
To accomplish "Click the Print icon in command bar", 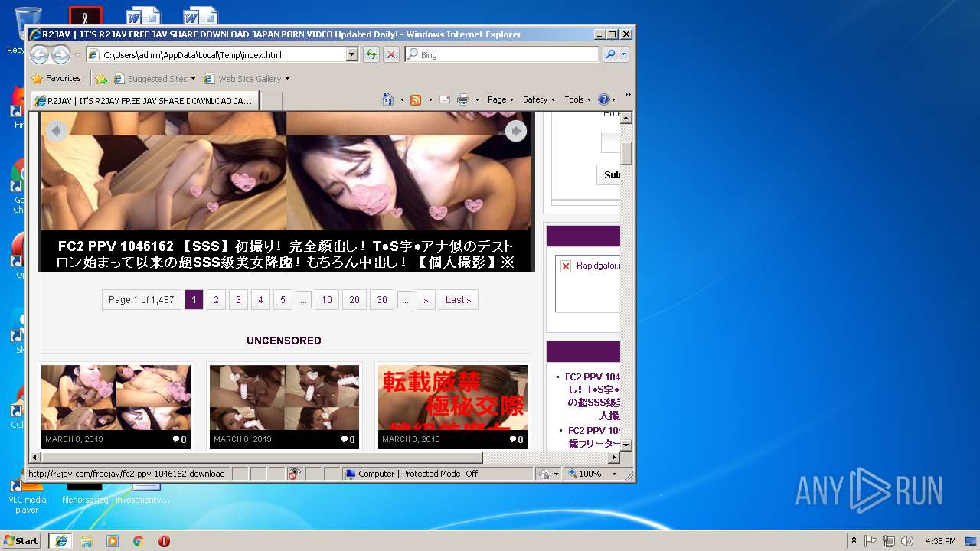I will click(462, 99).
